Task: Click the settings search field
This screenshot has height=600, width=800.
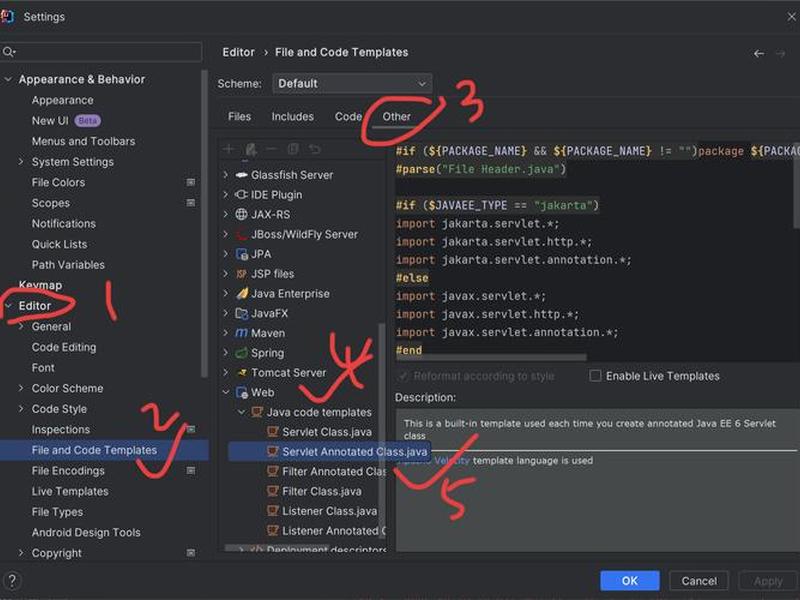Action: (101, 52)
